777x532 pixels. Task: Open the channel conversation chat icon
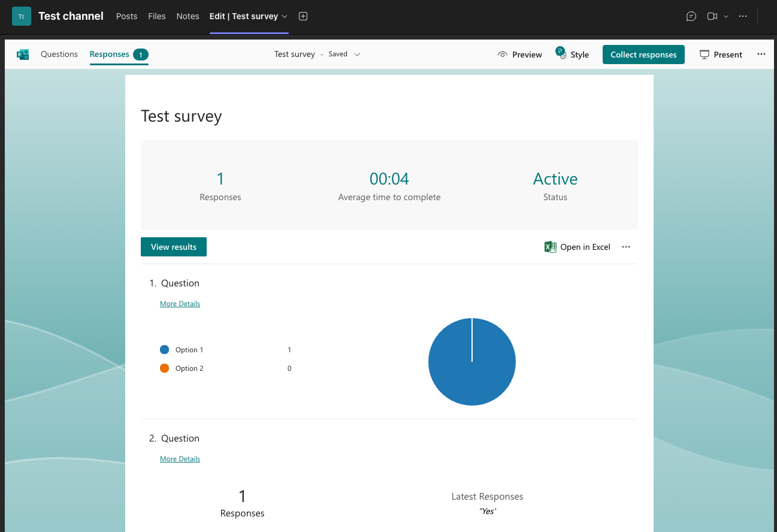[x=691, y=16]
